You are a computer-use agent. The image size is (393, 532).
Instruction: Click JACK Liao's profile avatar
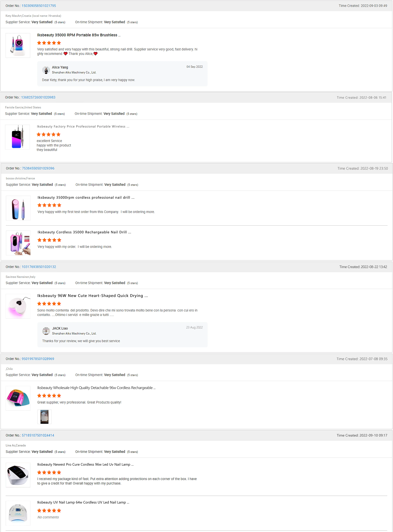(46, 331)
